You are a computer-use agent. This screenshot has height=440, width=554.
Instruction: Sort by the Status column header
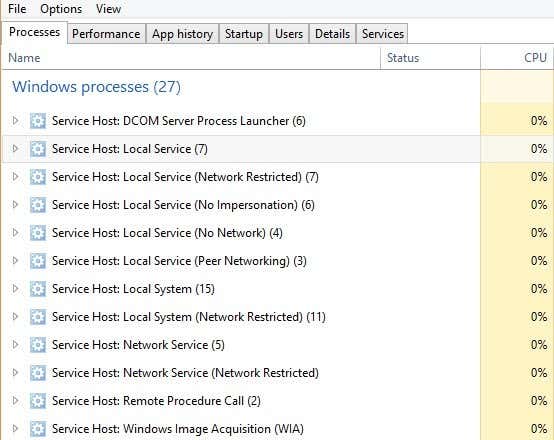(x=430, y=58)
